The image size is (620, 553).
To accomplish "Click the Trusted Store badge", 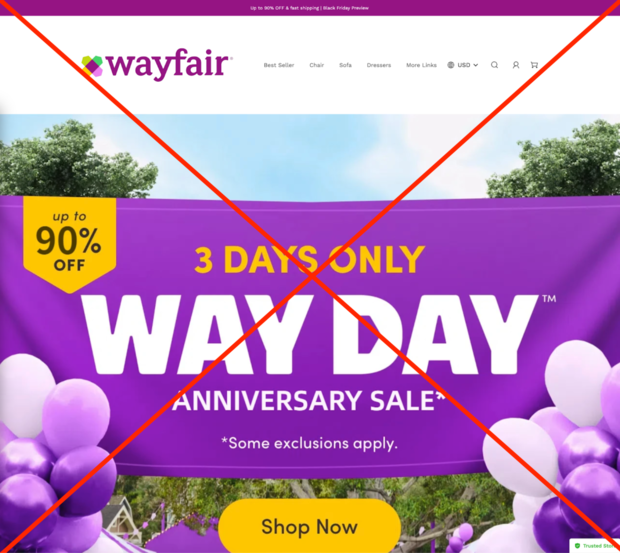I will coord(595,546).
